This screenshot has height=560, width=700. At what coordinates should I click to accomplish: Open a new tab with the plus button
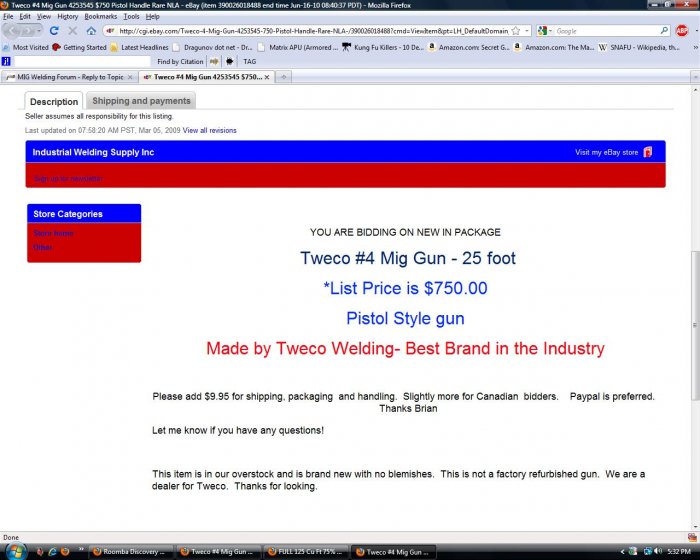click(x=283, y=77)
